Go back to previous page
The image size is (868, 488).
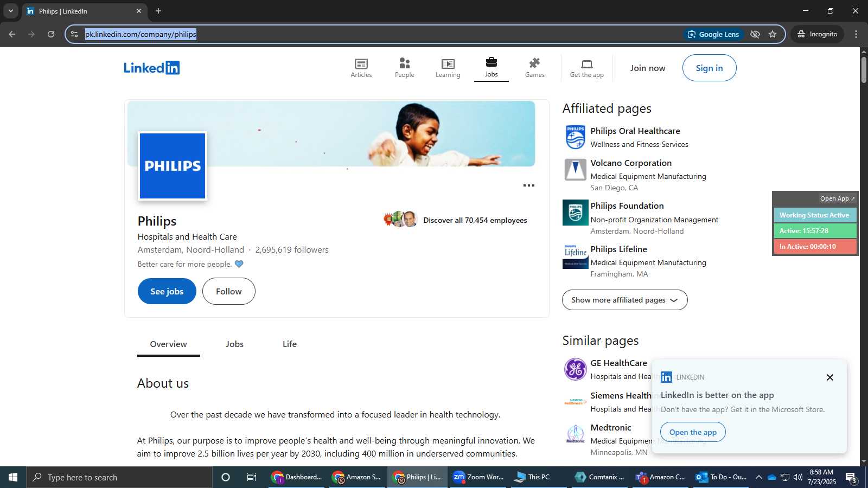(x=12, y=34)
